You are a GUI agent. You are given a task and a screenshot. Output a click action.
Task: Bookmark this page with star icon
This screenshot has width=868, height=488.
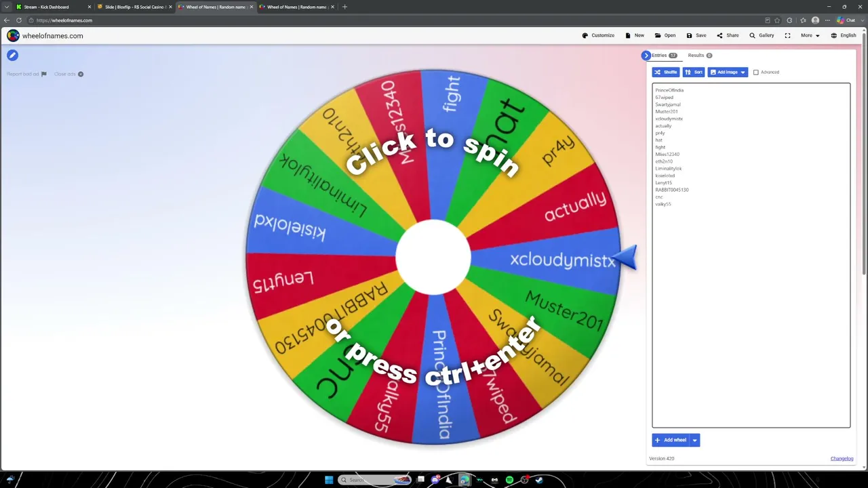pos(777,20)
